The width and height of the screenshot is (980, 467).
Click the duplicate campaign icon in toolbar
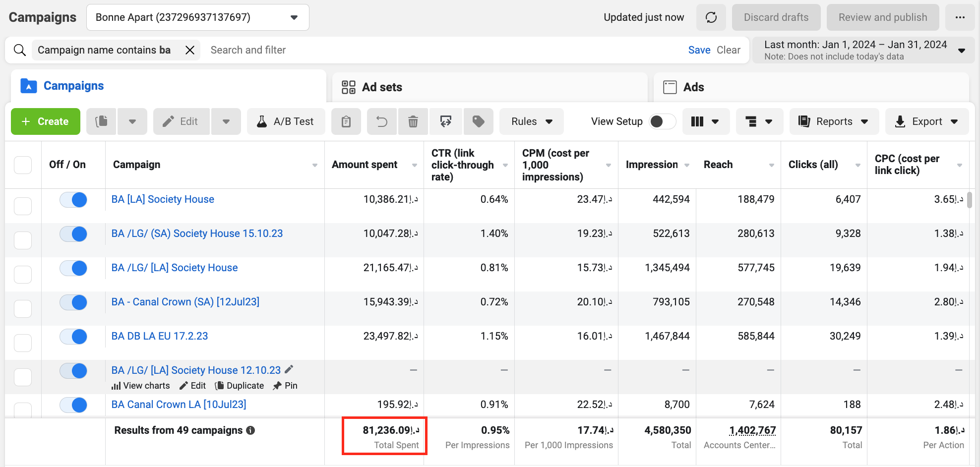coord(102,121)
